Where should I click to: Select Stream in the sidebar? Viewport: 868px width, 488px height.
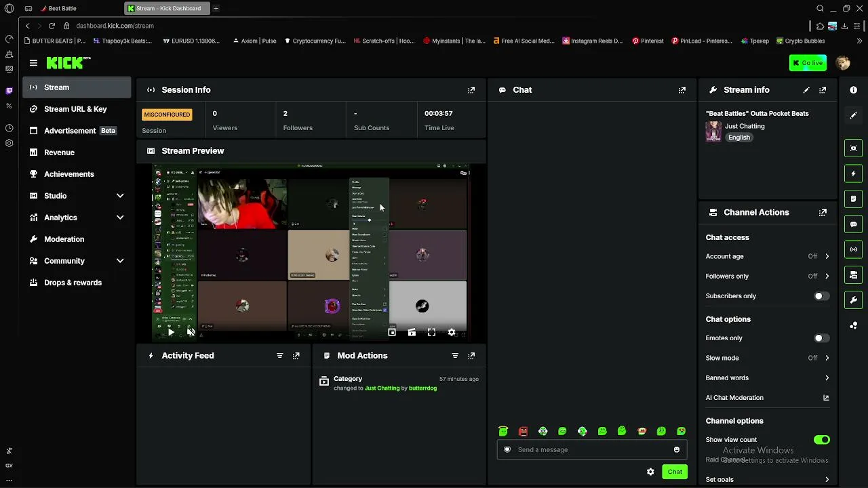point(77,87)
